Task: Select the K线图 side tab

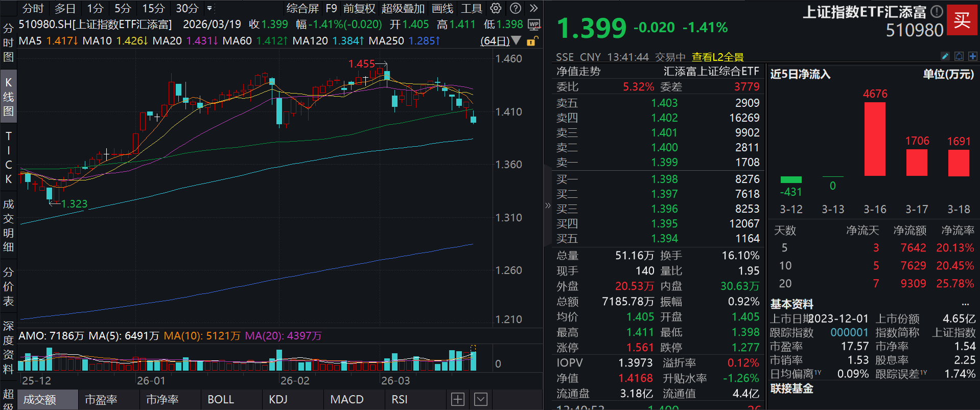Action: [8, 96]
